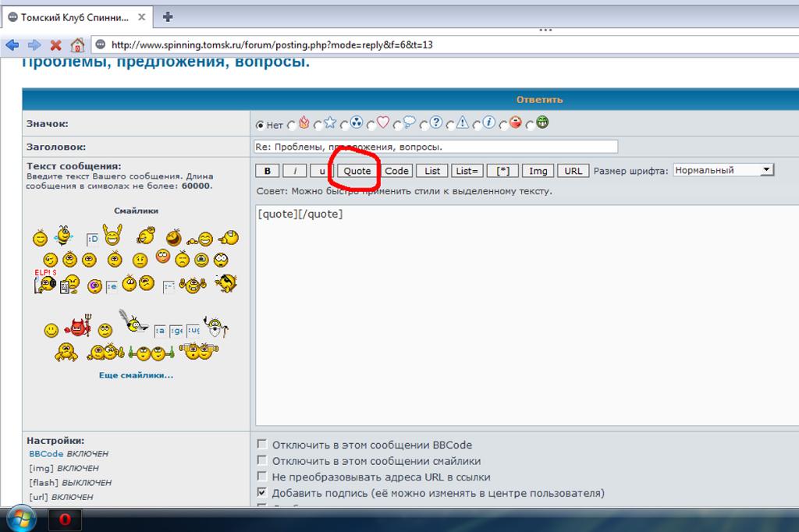Image resolution: width=799 pixels, height=532 pixels.
Task: Click the browser home icon
Action: [x=76, y=45]
